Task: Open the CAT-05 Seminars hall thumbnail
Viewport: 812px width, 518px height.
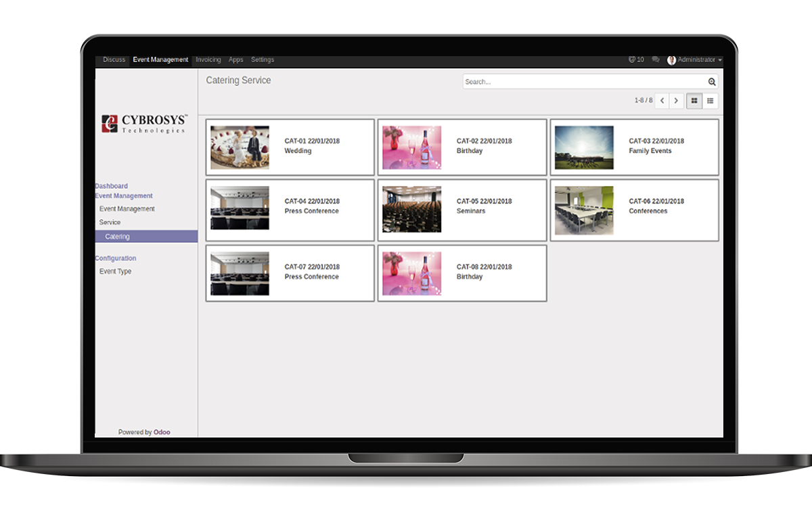Action: tap(411, 209)
